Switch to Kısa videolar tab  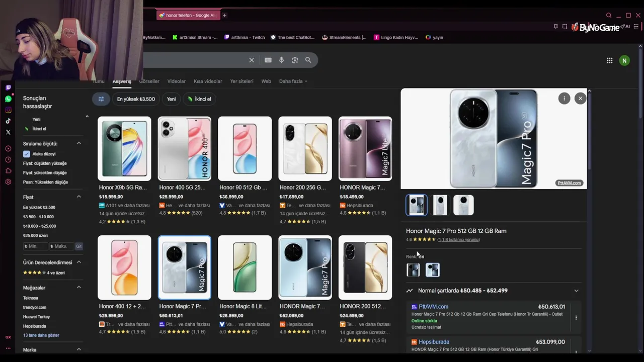[x=208, y=81]
